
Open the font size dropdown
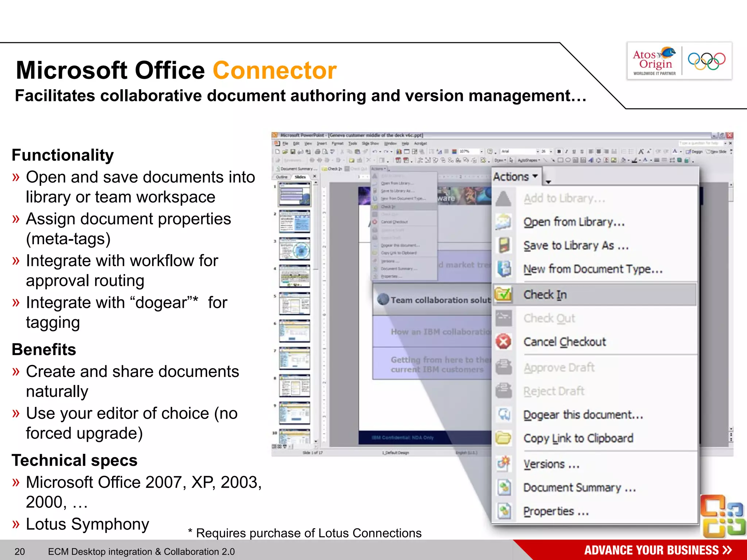click(x=551, y=151)
